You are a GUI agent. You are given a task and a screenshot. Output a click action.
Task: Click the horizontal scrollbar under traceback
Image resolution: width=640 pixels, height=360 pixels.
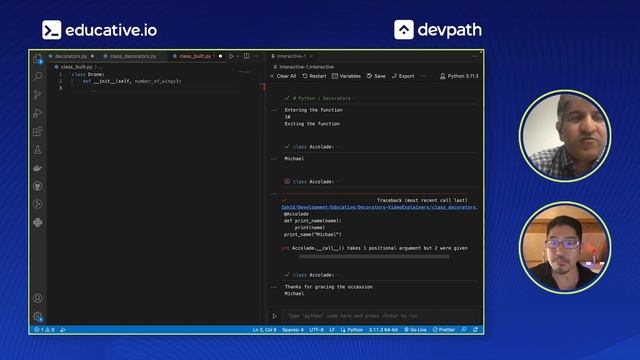374,257
